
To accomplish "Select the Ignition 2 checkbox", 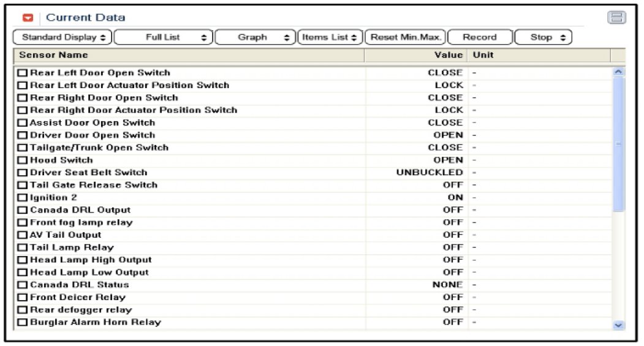I will [x=23, y=198].
